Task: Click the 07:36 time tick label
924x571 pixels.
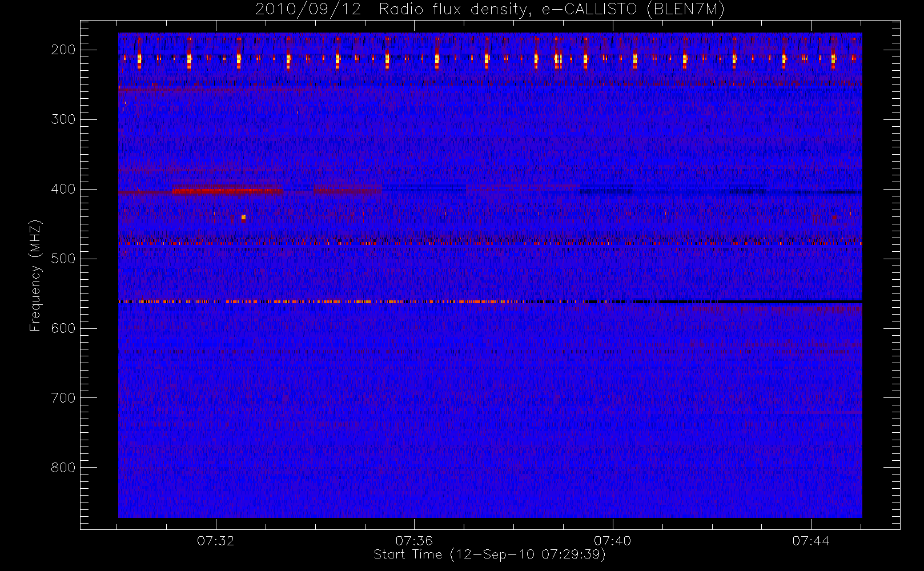Action: (x=414, y=541)
